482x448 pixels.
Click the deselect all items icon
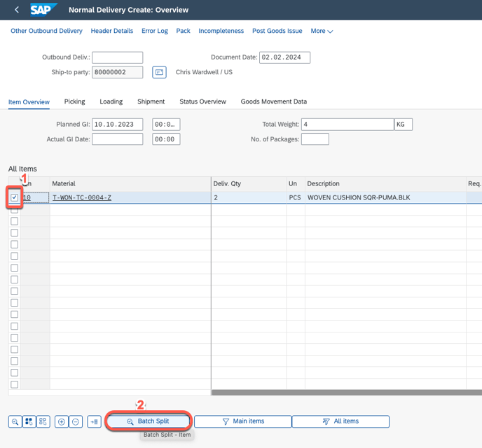coord(43,421)
